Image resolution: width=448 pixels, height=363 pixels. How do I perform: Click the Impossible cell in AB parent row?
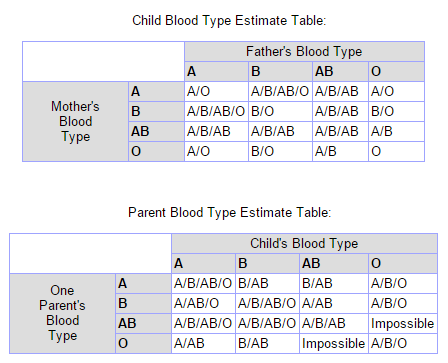coord(403,323)
